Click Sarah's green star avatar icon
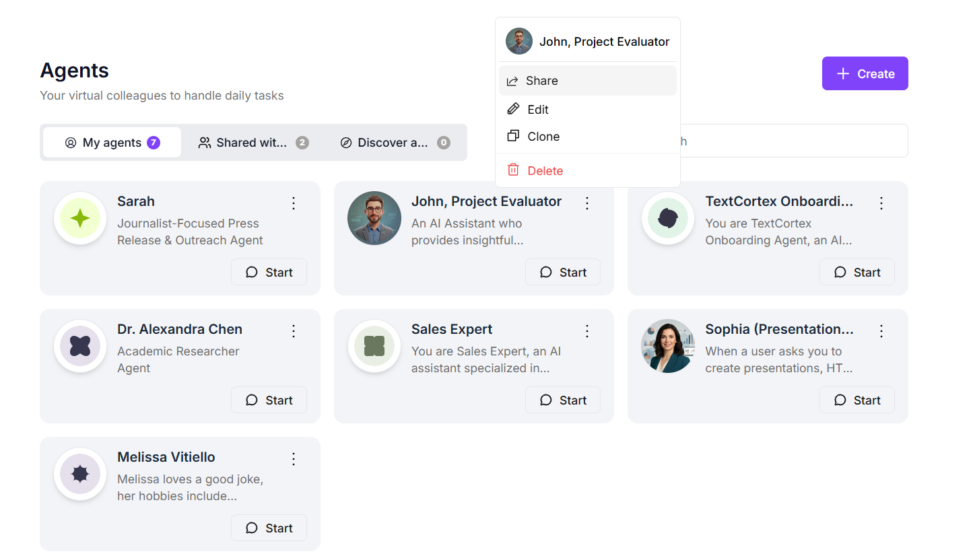Screen dimensions: 973x560 coord(80,218)
